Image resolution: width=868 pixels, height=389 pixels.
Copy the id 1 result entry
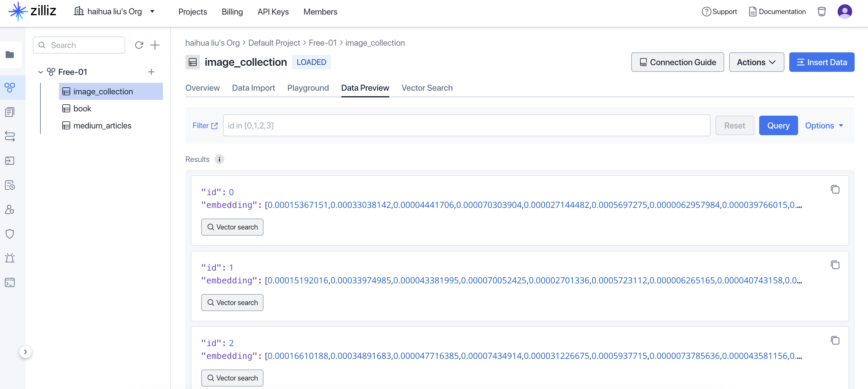(835, 265)
